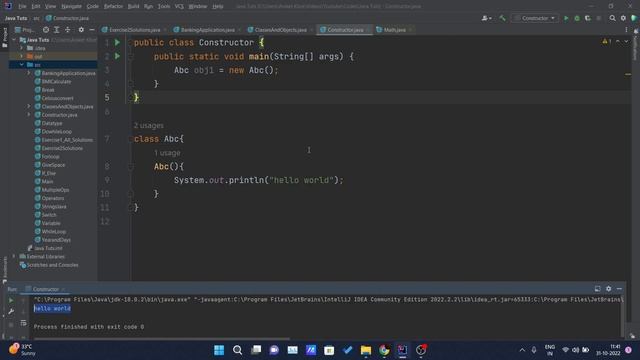Expand BankingApplication.java in project tree
640x360 pixels.
[x=29, y=73]
